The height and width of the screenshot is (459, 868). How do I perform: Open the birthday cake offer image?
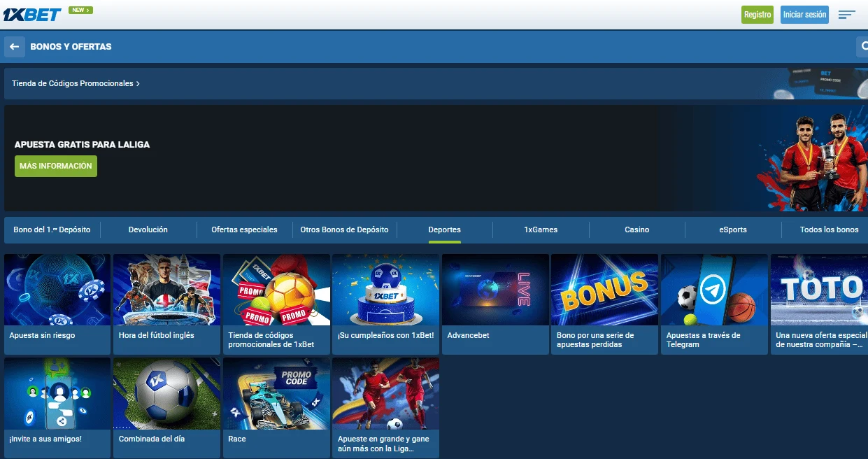(x=386, y=290)
